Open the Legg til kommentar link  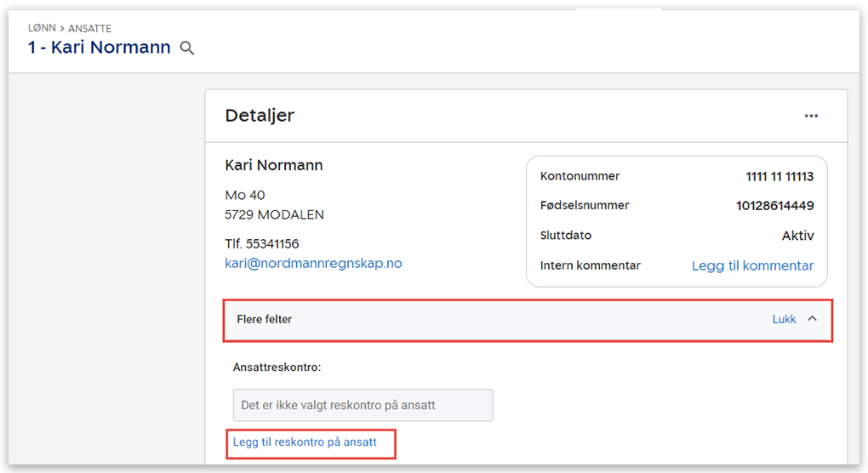click(x=752, y=265)
